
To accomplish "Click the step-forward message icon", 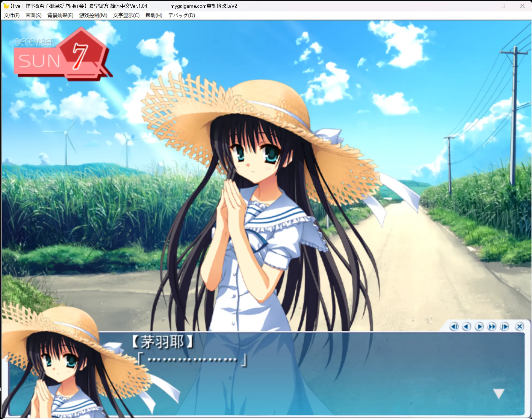I will click(x=505, y=326).
